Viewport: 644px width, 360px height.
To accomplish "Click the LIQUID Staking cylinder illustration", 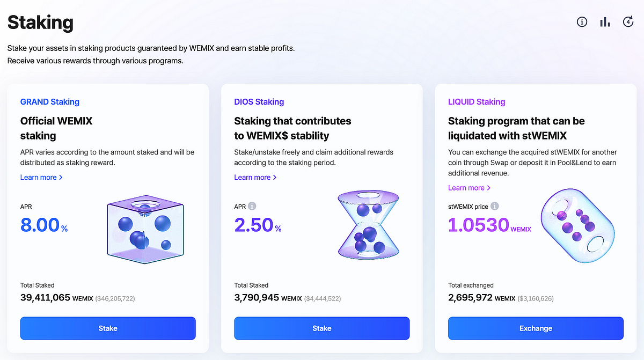I will coord(577,225).
